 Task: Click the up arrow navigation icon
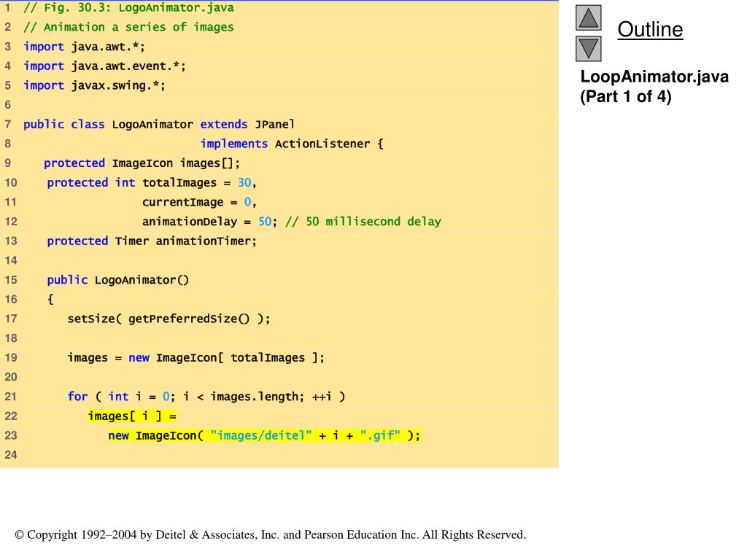589,18
